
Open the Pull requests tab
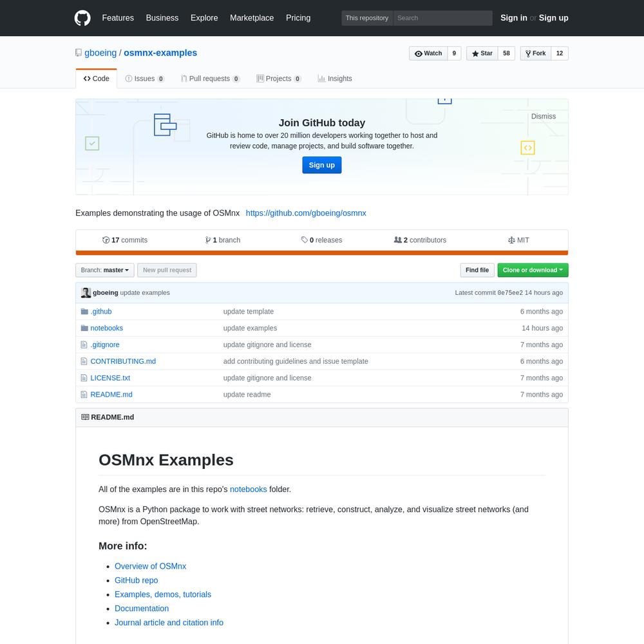point(211,79)
